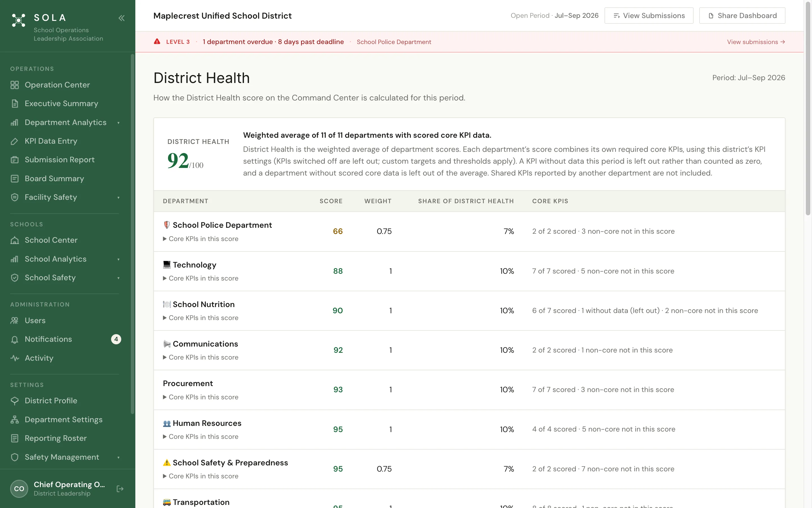812x508 pixels.
Task: Expand School Analytics submenu arrow
Action: pos(118,259)
